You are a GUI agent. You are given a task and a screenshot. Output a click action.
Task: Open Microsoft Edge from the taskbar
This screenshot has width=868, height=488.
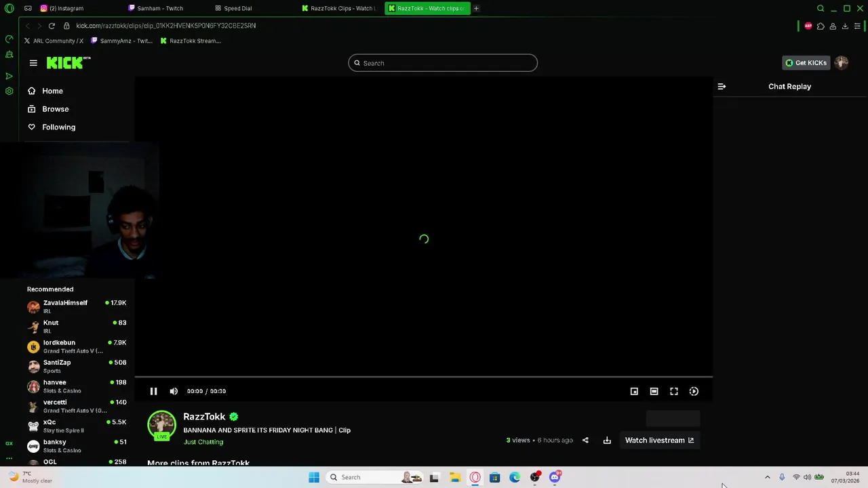pos(515,477)
